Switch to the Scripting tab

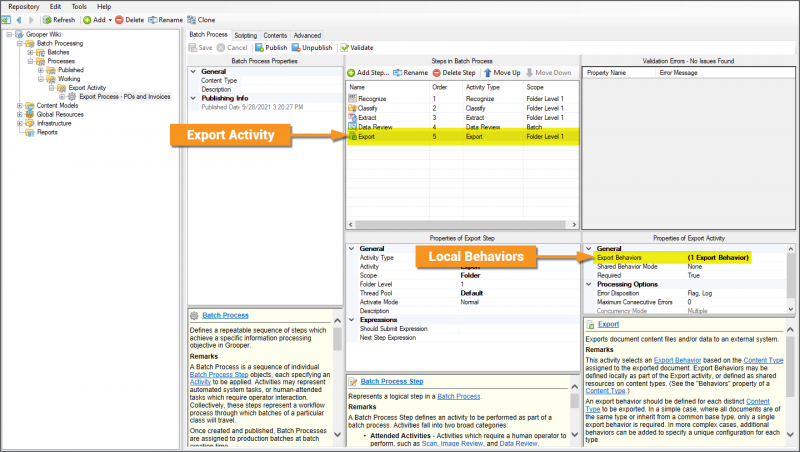[x=245, y=35]
